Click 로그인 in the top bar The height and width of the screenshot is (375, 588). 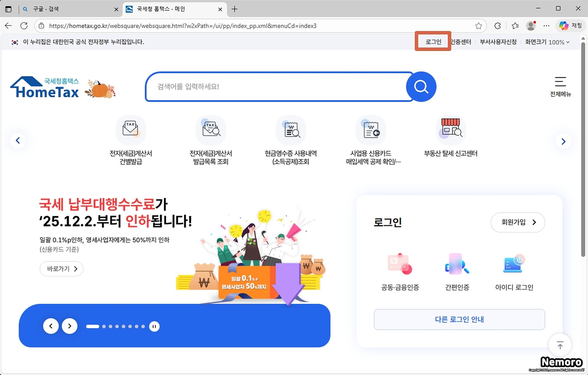(x=433, y=42)
